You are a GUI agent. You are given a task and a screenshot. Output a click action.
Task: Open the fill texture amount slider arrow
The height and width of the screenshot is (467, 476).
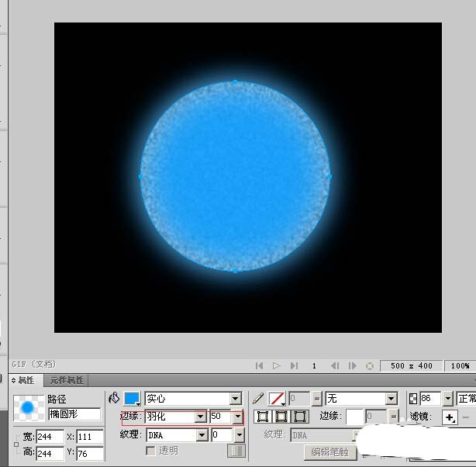pos(240,435)
